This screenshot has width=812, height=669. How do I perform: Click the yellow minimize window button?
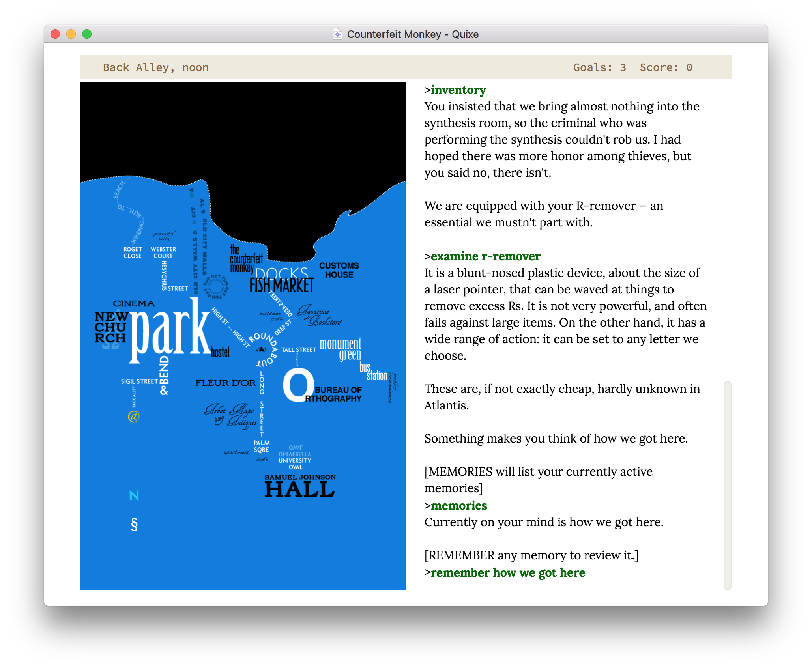point(71,34)
